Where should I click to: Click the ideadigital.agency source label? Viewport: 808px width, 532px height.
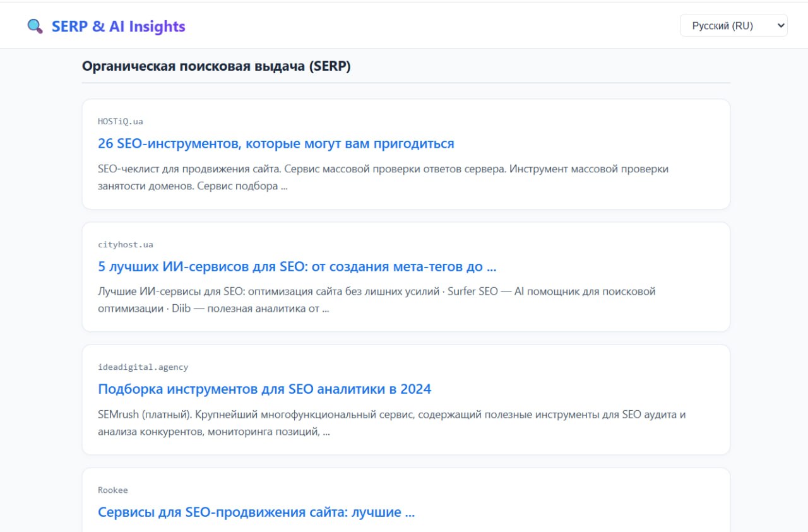(143, 367)
